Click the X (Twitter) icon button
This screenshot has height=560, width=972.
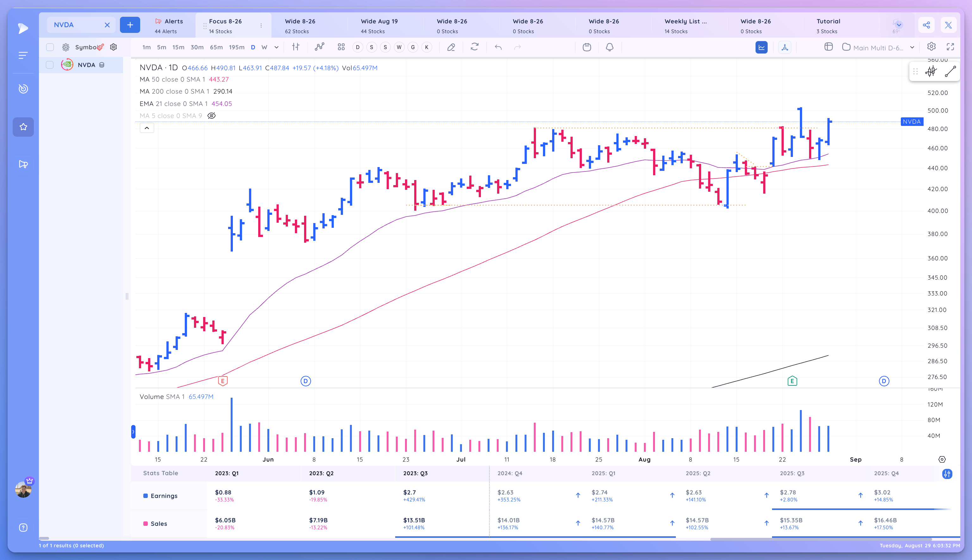coord(949,25)
